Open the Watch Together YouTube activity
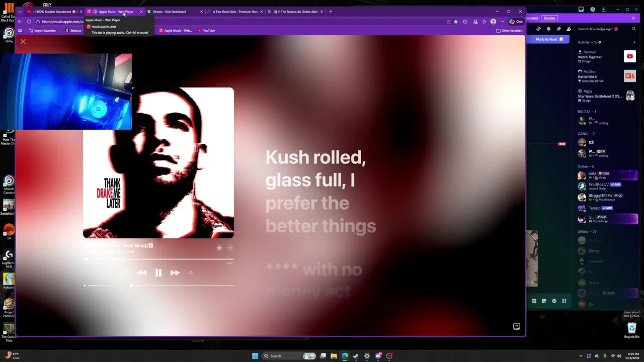Image resolution: width=644 pixels, height=362 pixels. point(607,56)
